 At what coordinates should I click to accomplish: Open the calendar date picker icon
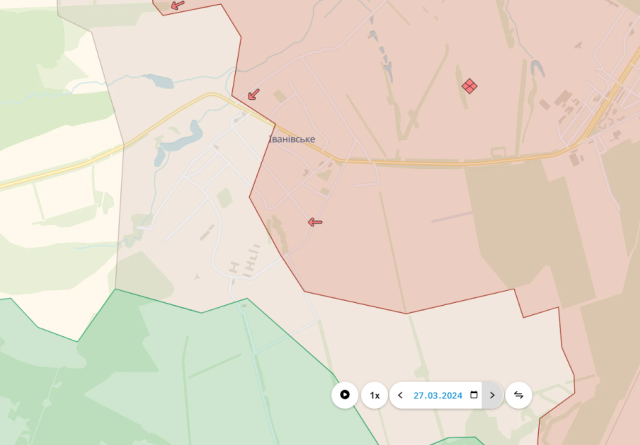click(x=473, y=395)
